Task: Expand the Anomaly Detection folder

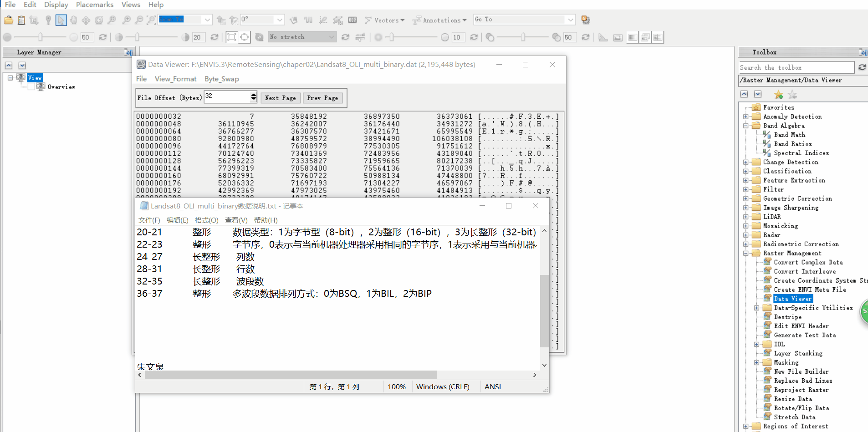Action: pyautogui.click(x=746, y=117)
